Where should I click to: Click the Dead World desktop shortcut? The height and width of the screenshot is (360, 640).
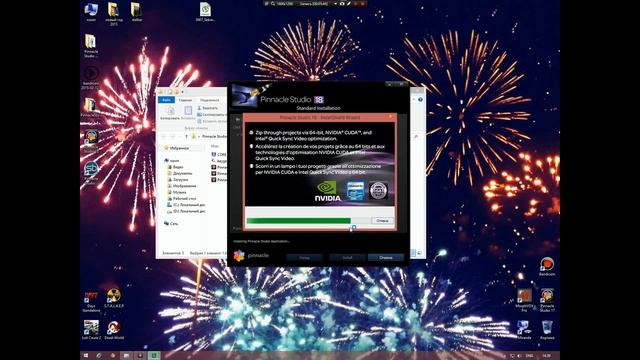tap(114, 330)
